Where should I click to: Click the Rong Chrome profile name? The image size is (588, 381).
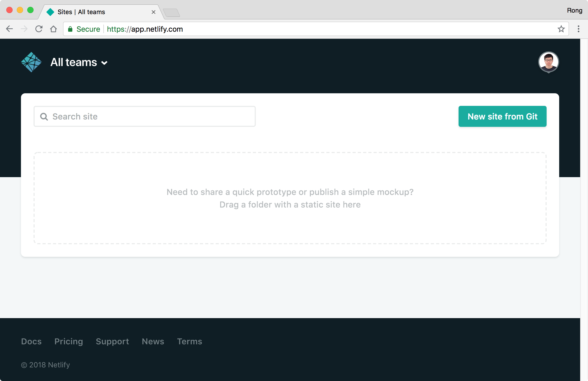pos(575,10)
